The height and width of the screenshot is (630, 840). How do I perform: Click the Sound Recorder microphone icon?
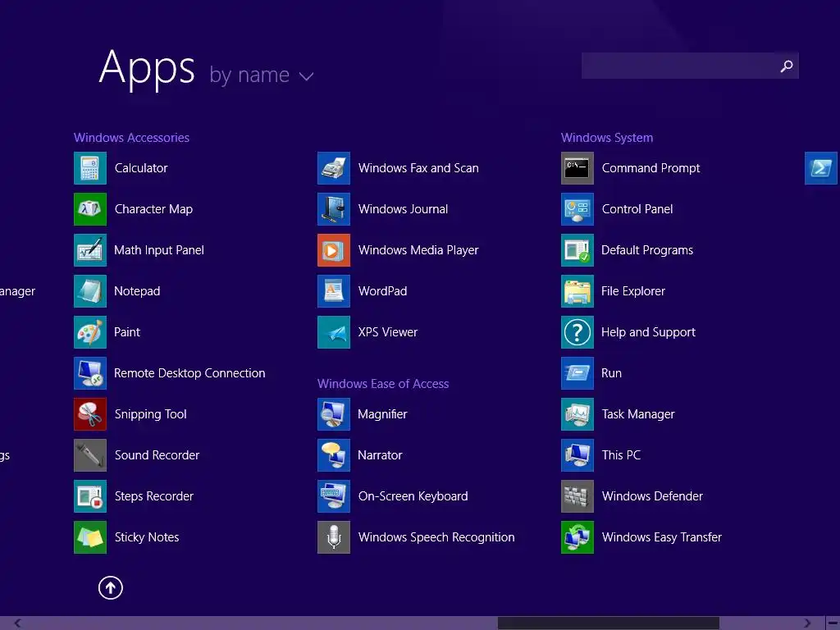[90, 455]
